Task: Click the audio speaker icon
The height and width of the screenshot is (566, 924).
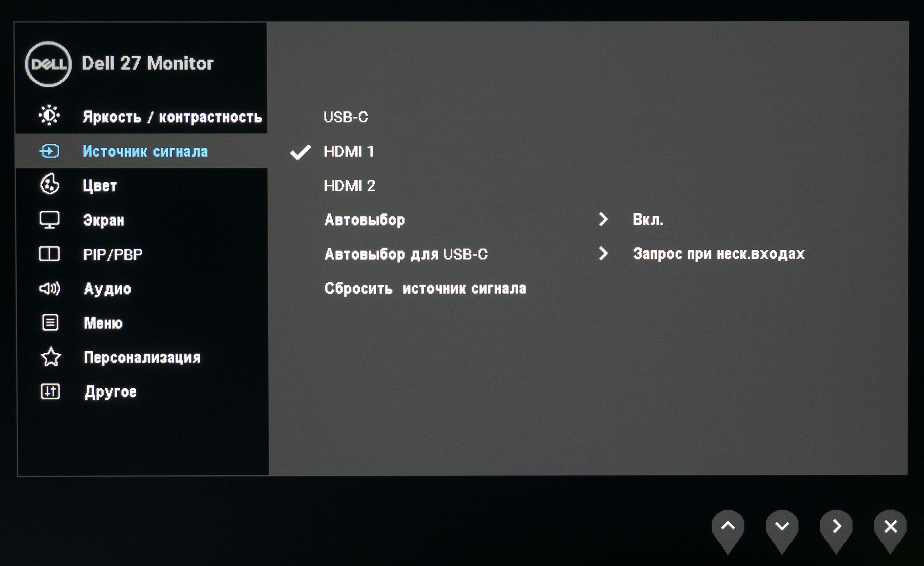Action: point(49,288)
